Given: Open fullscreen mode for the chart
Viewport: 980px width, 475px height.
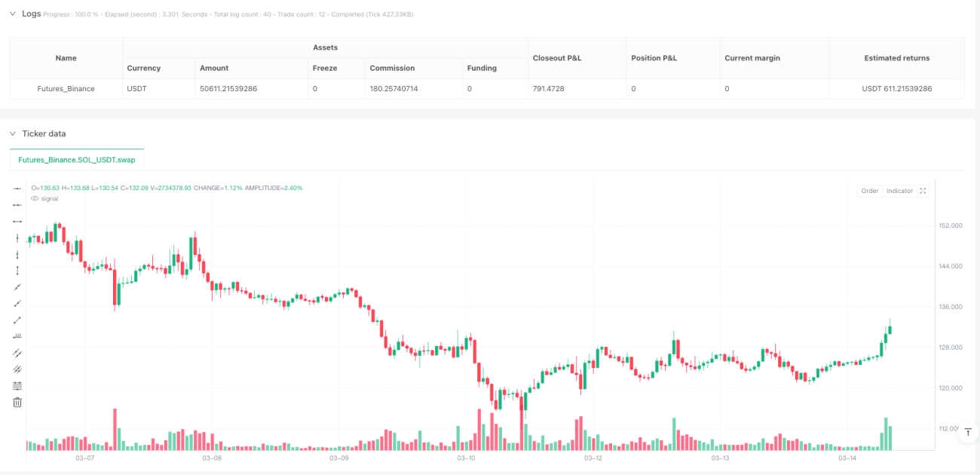Looking at the screenshot, I should pos(923,191).
